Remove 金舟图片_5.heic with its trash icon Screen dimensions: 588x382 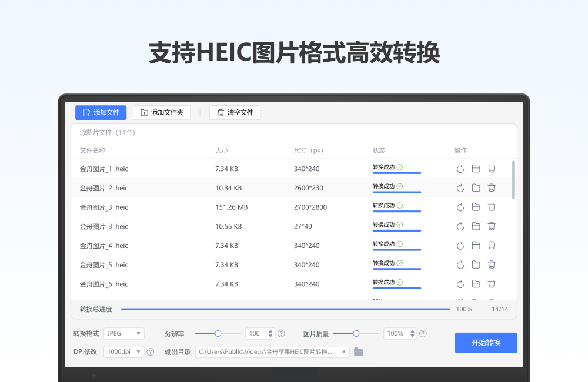(x=492, y=264)
